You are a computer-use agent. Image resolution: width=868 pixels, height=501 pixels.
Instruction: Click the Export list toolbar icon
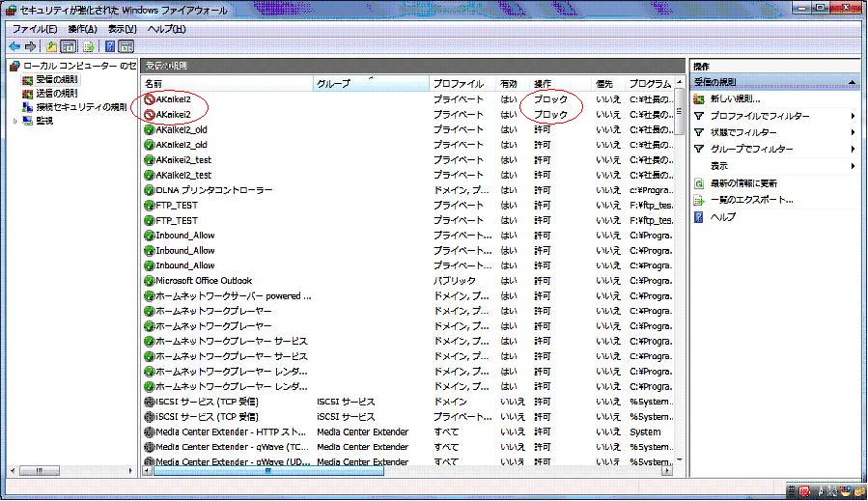click(88, 46)
